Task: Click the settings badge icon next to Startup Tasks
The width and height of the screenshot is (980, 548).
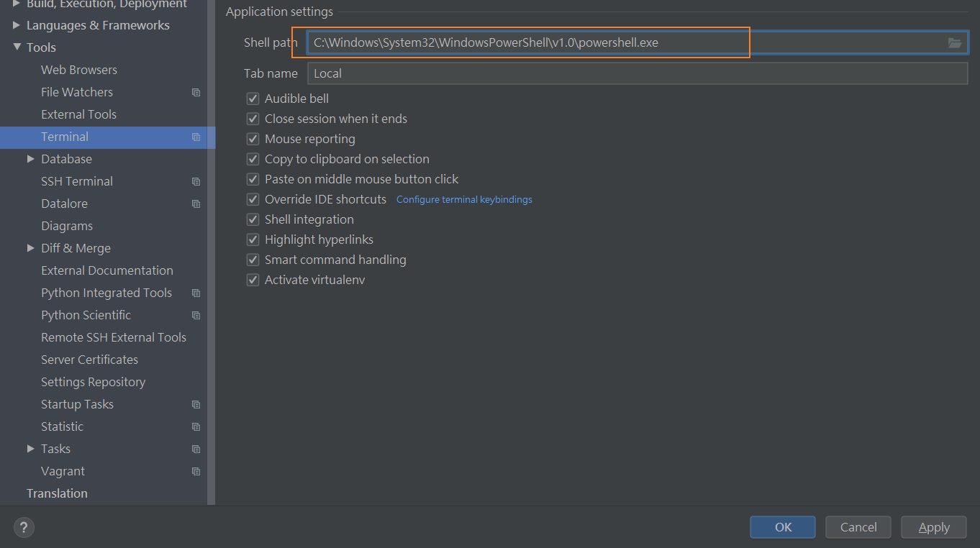Action: tap(196, 403)
